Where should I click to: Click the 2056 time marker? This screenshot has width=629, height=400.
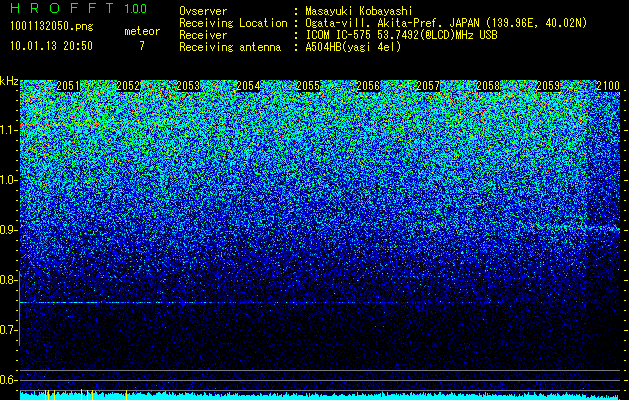368,86
